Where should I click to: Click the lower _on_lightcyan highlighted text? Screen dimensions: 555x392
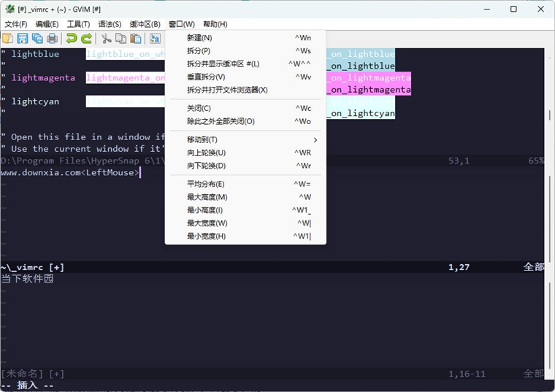click(361, 114)
